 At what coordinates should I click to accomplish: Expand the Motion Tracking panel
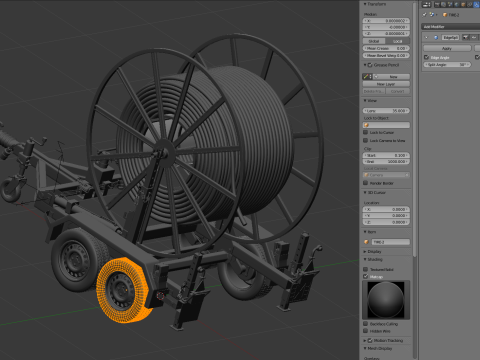(365, 340)
